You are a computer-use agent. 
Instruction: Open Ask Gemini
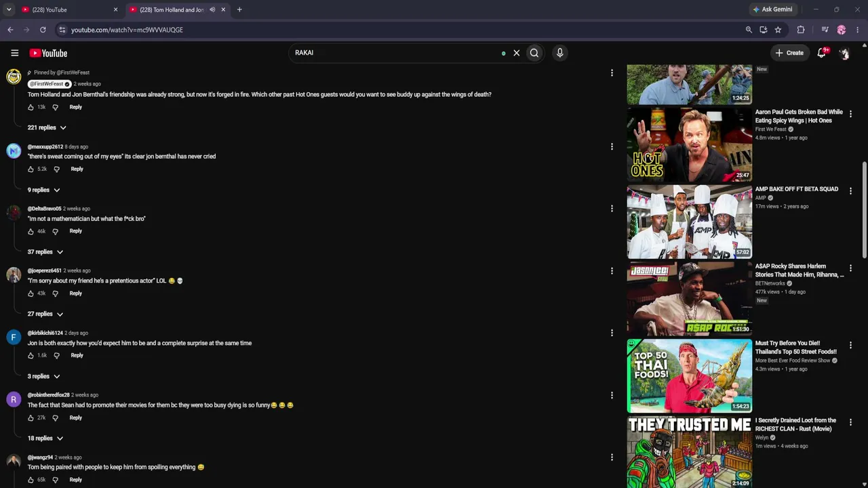coord(772,9)
